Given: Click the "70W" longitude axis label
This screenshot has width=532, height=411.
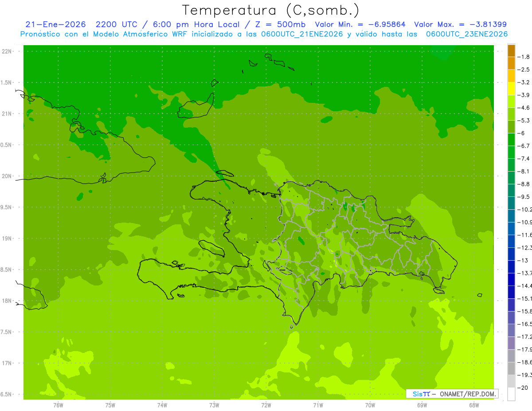Looking at the screenshot, I should tap(370, 405).
